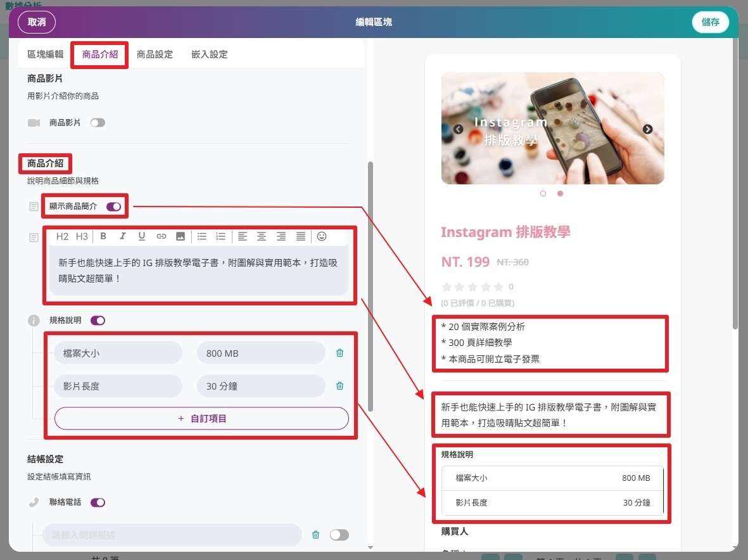Select the second carousel pagination dot

560,193
